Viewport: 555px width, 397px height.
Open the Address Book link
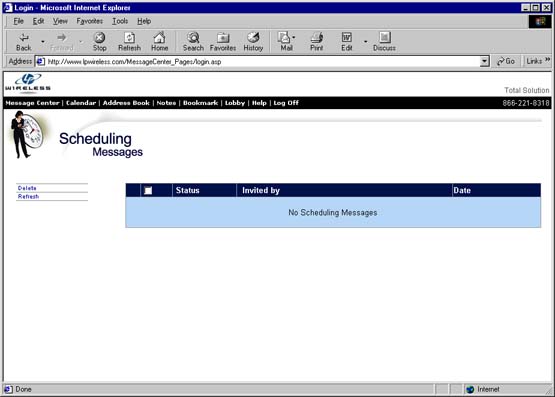pos(126,103)
